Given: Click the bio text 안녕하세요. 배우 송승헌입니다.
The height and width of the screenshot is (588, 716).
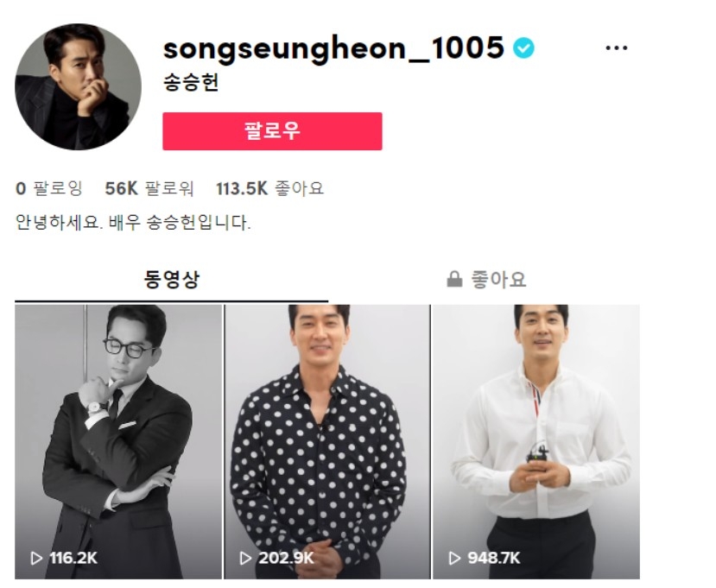Looking at the screenshot, I should coord(133,223).
